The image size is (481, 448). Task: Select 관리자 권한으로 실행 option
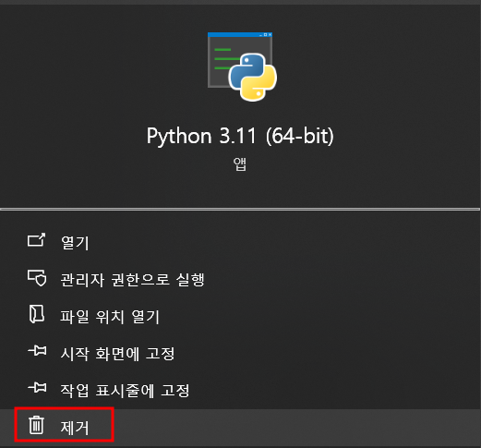(240, 279)
